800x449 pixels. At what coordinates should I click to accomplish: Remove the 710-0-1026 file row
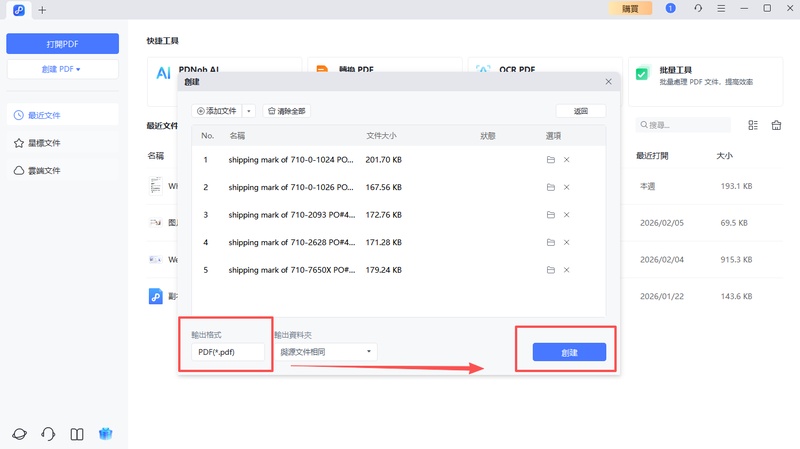click(x=566, y=187)
